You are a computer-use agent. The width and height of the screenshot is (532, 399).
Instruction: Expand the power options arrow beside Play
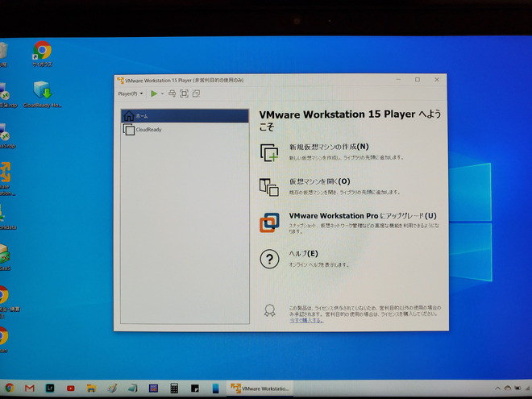point(162,94)
